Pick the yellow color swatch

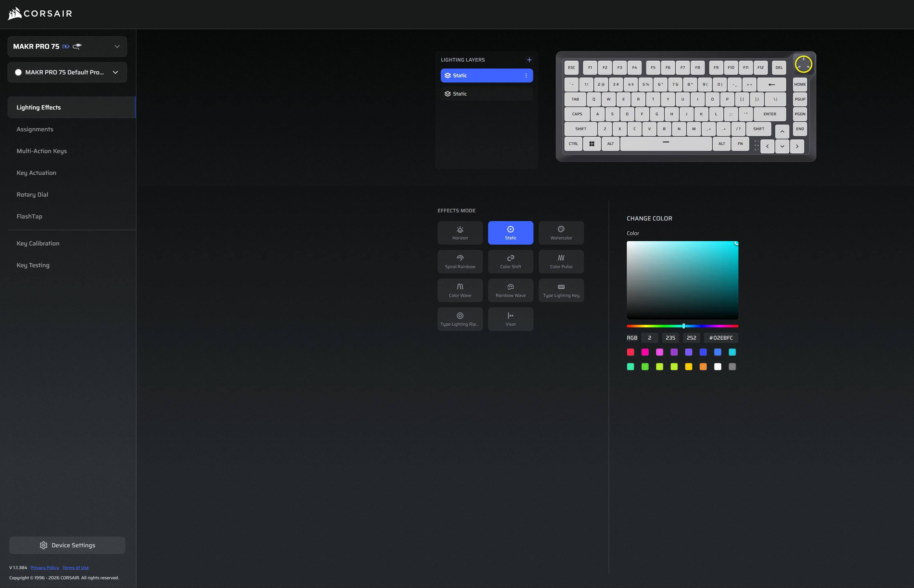pyautogui.click(x=689, y=367)
